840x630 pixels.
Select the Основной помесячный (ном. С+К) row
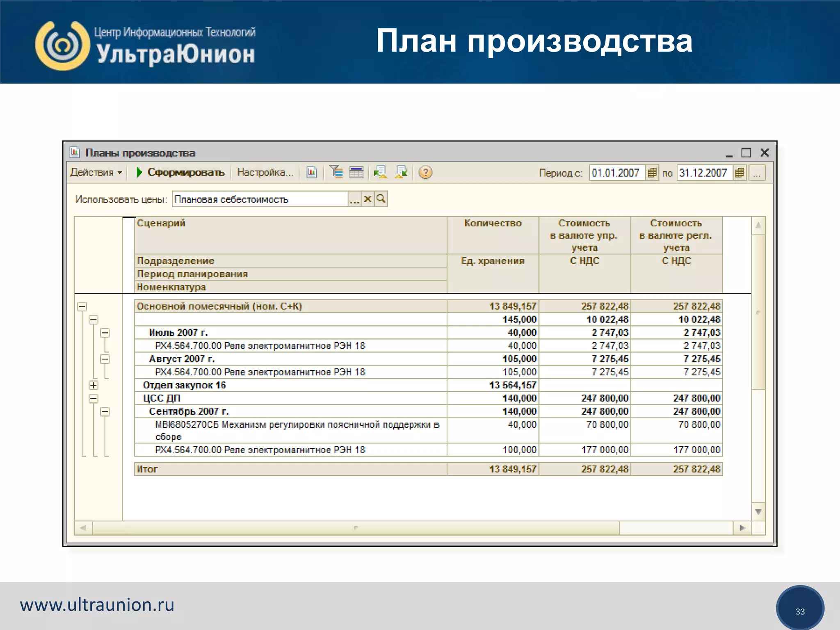coord(428,306)
